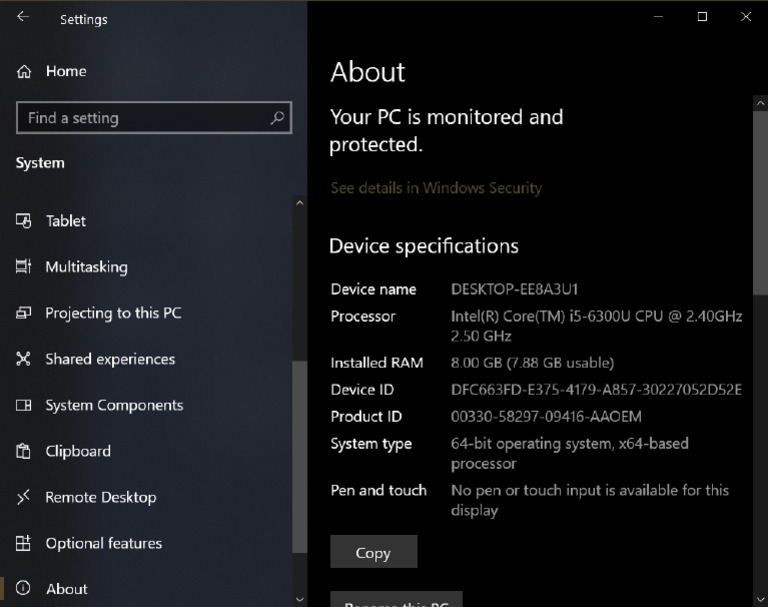
Task: Click sidebar scroll down arrow
Action: 300,599
